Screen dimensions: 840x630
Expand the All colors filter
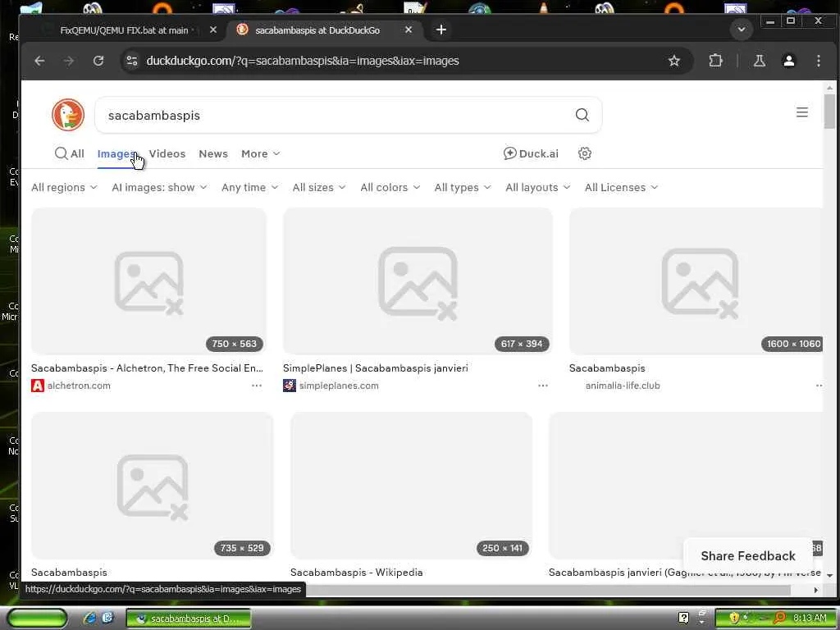[390, 188]
